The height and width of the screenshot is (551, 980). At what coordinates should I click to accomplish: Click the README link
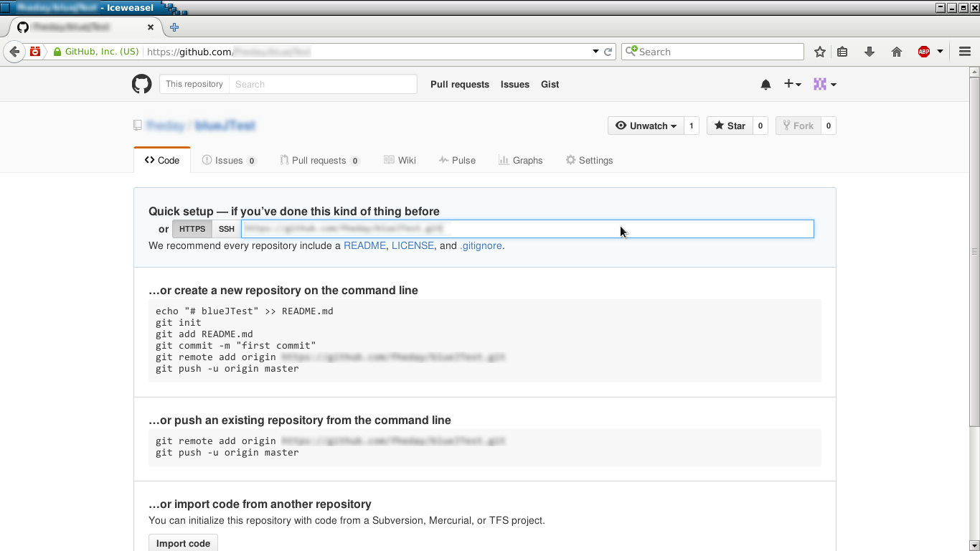coord(364,245)
